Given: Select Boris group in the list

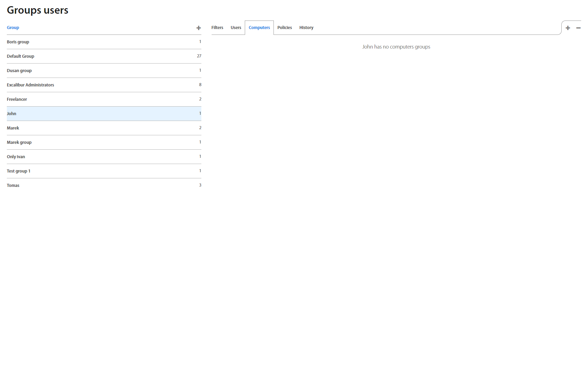Looking at the screenshot, I should coord(18,42).
